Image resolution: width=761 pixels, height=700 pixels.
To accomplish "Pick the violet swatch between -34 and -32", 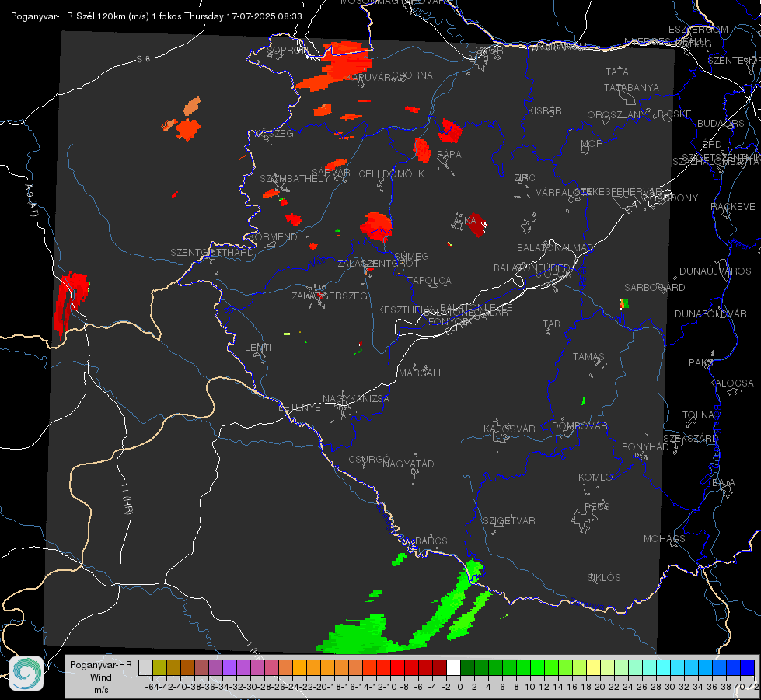I will pos(229,668).
